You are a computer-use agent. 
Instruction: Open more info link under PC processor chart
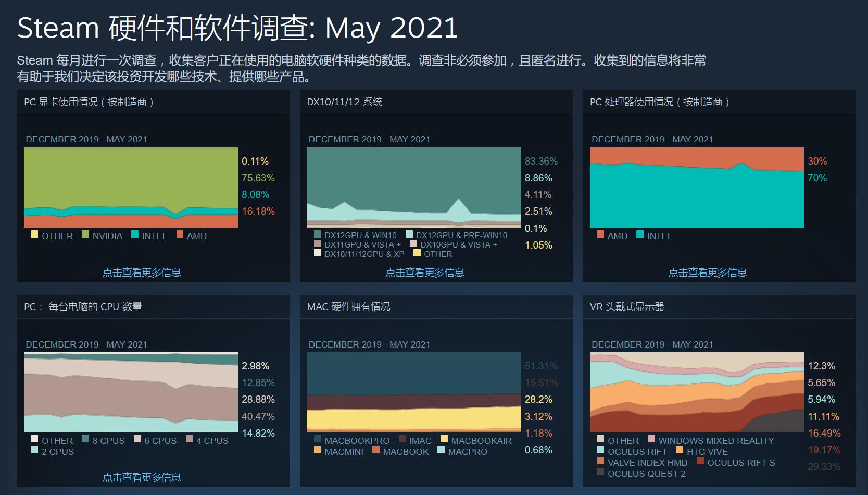click(x=707, y=273)
